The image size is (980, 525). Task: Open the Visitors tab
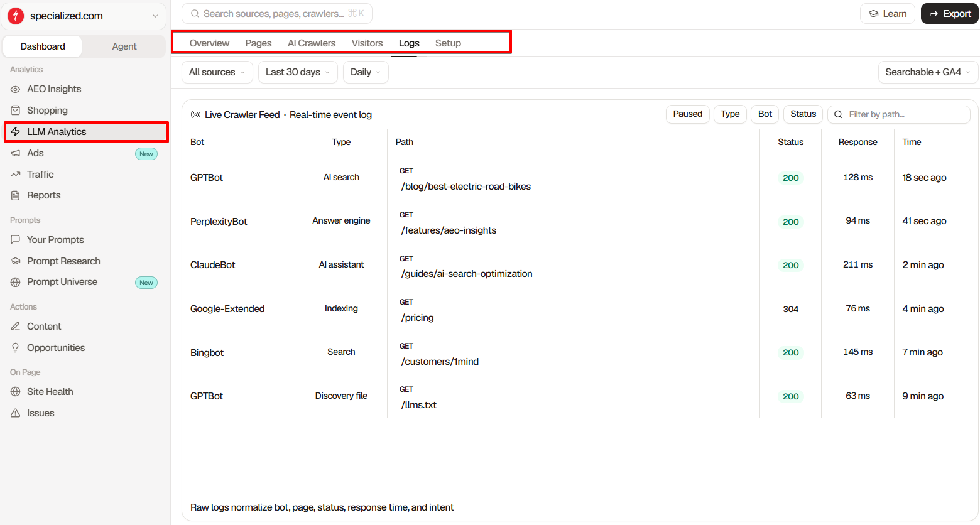pos(367,43)
